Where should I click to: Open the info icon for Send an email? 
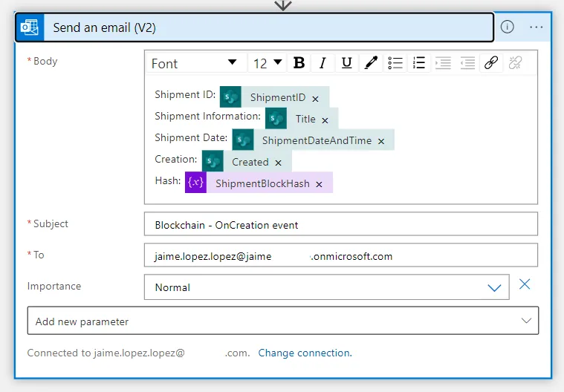tap(508, 27)
